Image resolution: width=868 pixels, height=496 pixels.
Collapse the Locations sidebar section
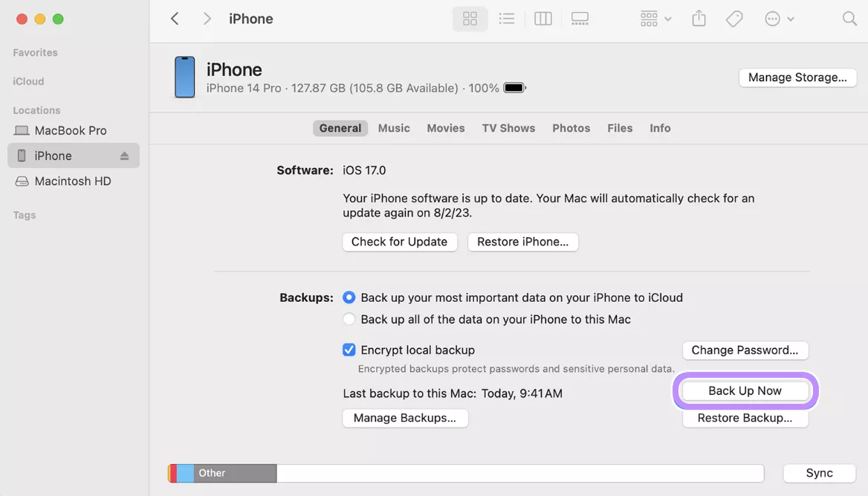point(36,110)
